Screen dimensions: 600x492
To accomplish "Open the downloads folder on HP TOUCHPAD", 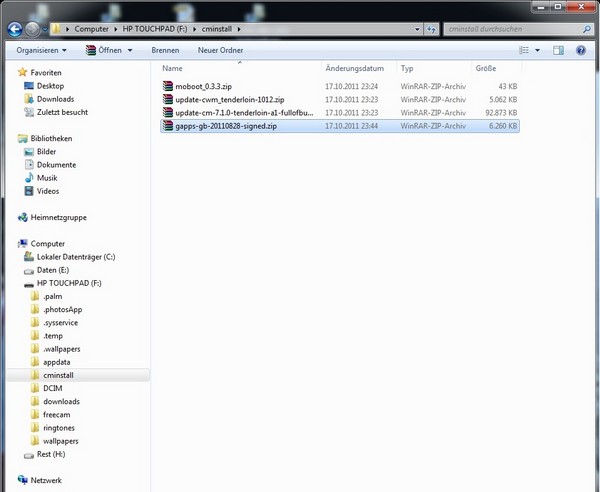I will pyautogui.click(x=61, y=402).
